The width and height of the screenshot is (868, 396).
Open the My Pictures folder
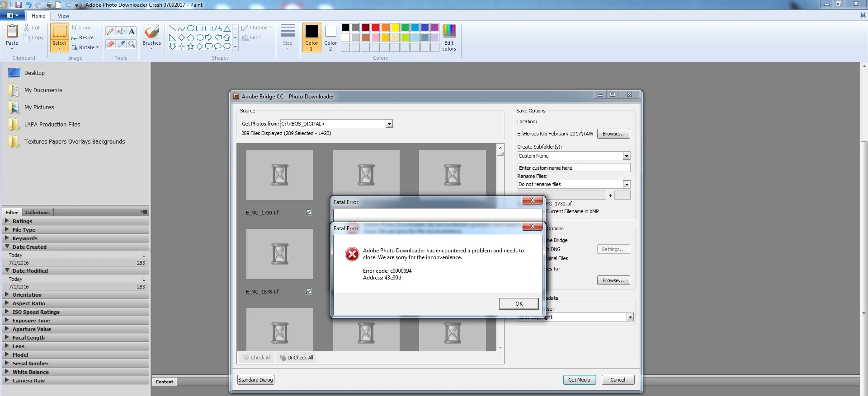(39, 107)
